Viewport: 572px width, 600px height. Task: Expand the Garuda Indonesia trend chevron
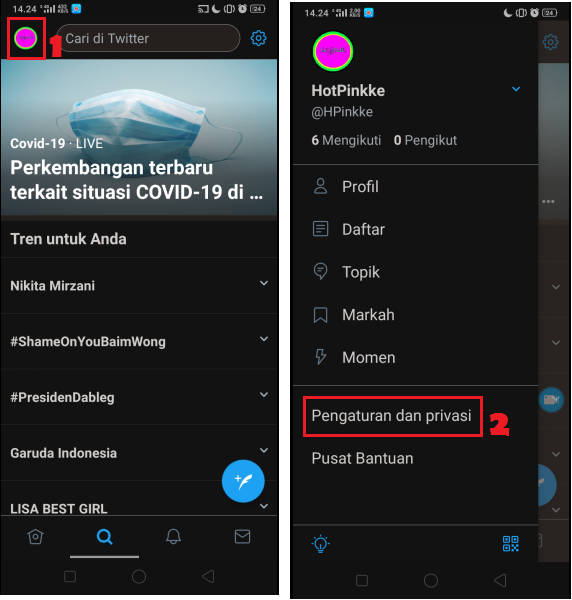(x=264, y=450)
